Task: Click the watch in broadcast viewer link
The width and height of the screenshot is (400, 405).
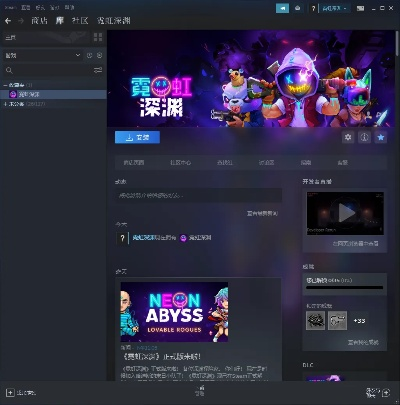Action: point(355,244)
